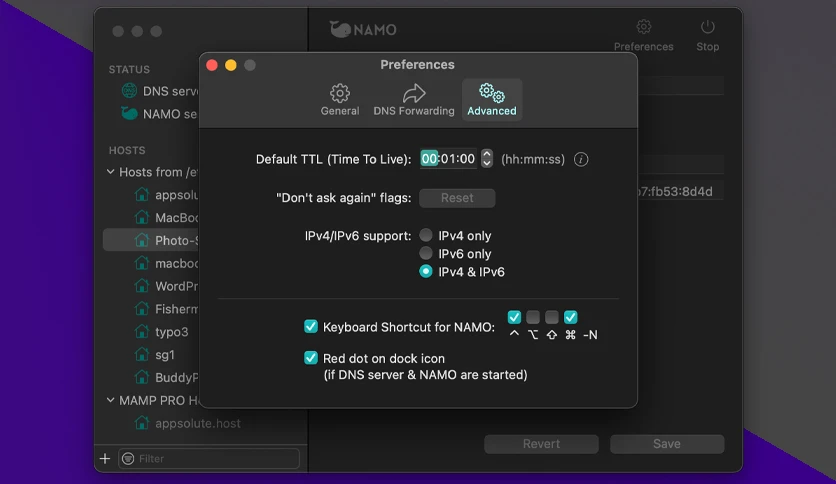This screenshot has height=484, width=836.
Task: Collapse the MAMP PRO Hosts group
Action: tap(110, 400)
